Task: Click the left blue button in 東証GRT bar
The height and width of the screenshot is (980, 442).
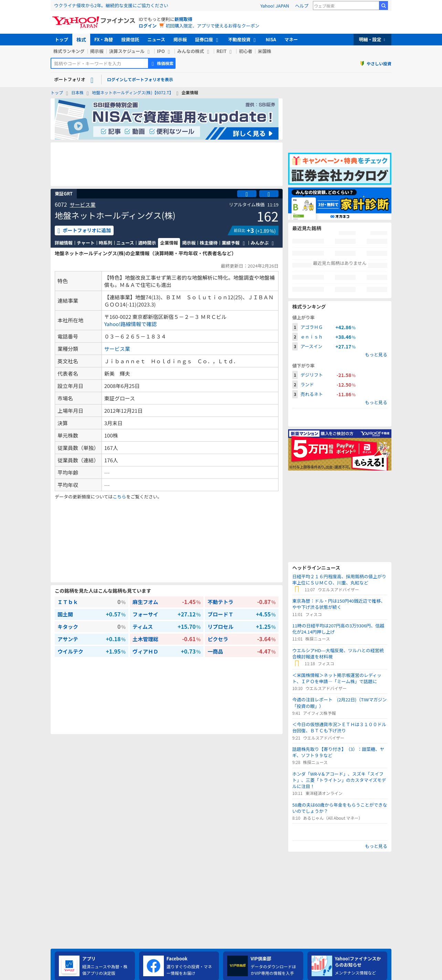Action: pos(246,194)
